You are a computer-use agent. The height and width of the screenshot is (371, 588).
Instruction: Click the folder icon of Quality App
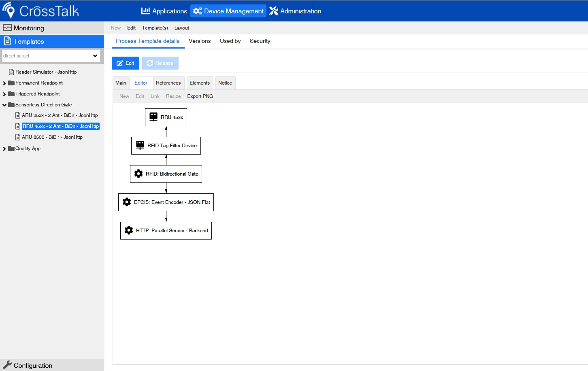coord(11,148)
